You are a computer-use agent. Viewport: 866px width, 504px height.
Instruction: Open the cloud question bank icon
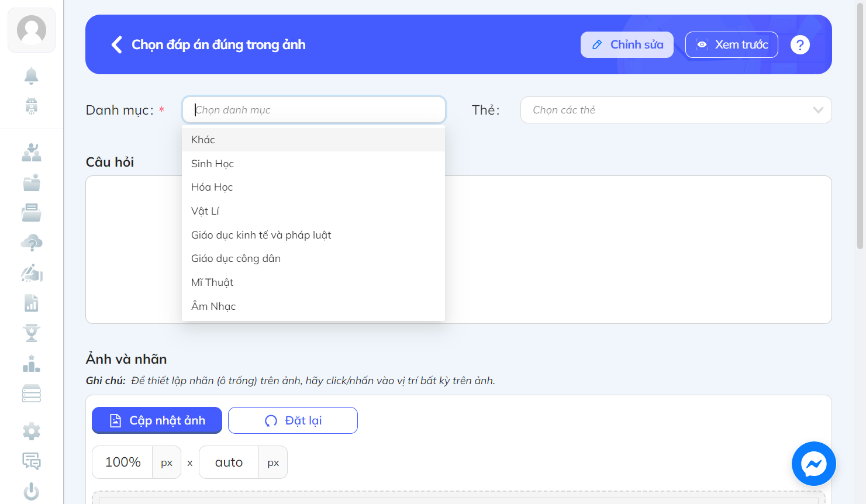(x=32, y=243)
